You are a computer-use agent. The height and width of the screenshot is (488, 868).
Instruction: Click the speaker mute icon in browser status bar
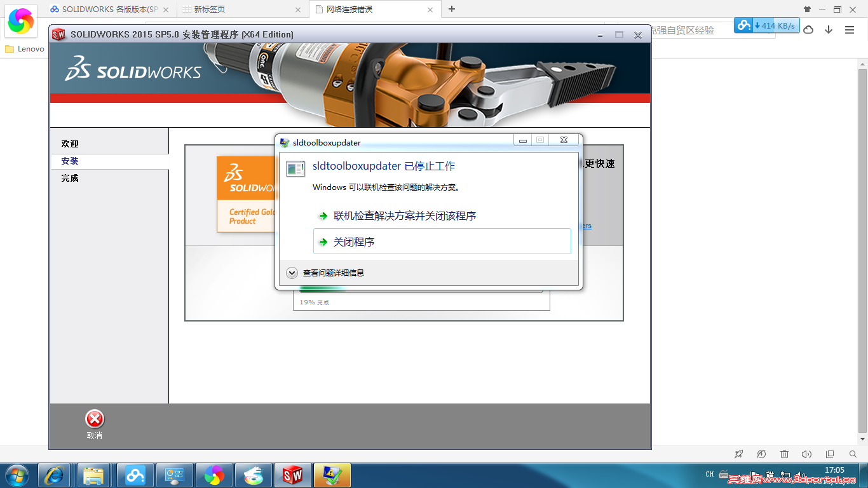point(807,454)
